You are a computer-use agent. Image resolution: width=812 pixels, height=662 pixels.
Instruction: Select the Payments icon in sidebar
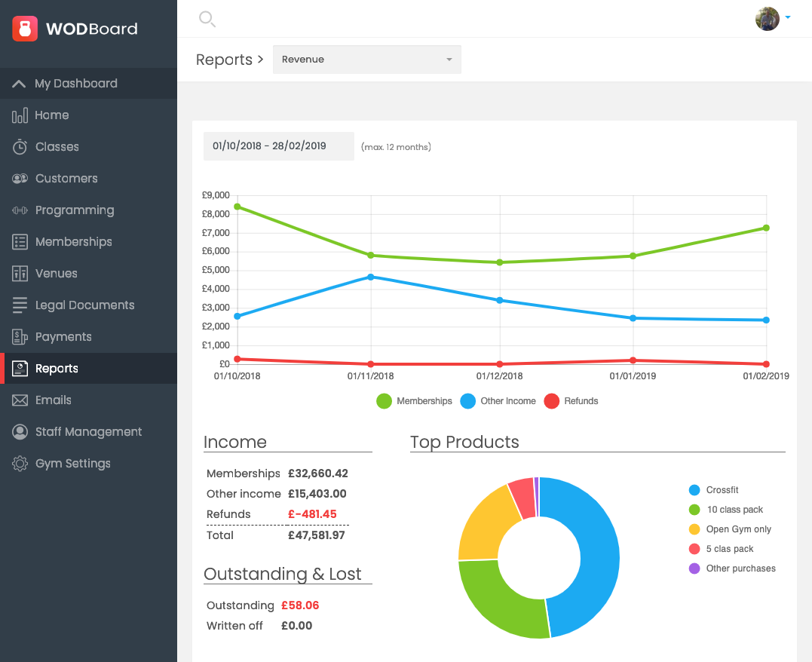(20, 336)
